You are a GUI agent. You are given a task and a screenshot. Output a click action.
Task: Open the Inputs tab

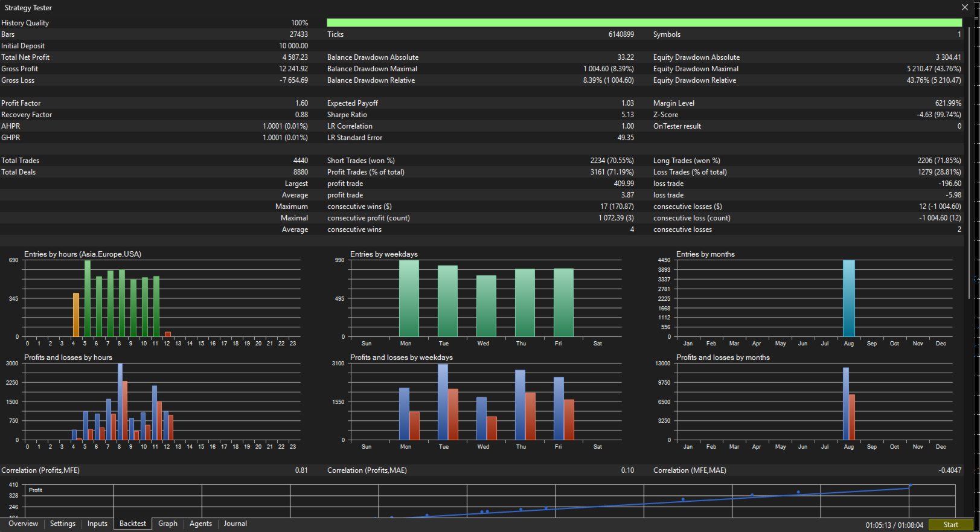pyautogui.click(x=97, y=524)
